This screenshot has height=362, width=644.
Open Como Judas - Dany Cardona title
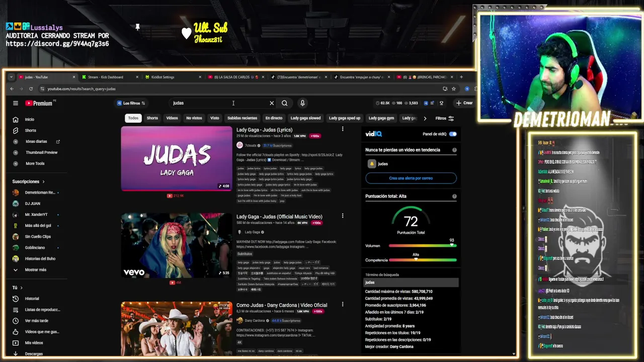282,305
